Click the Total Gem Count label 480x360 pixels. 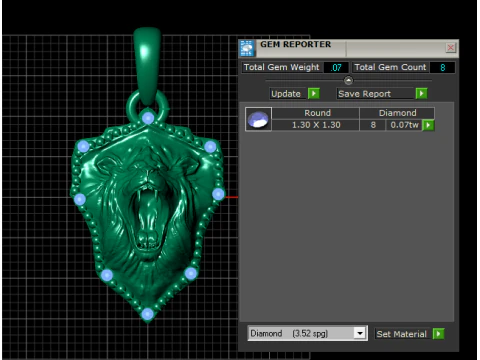pos(390,67)
